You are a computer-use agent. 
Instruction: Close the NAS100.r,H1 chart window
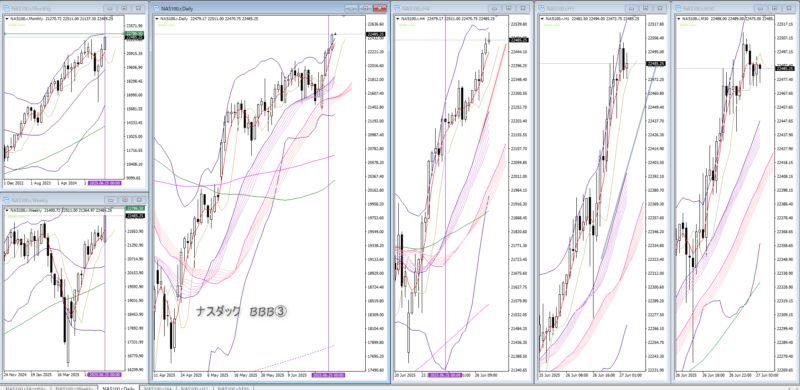point(660,8)
